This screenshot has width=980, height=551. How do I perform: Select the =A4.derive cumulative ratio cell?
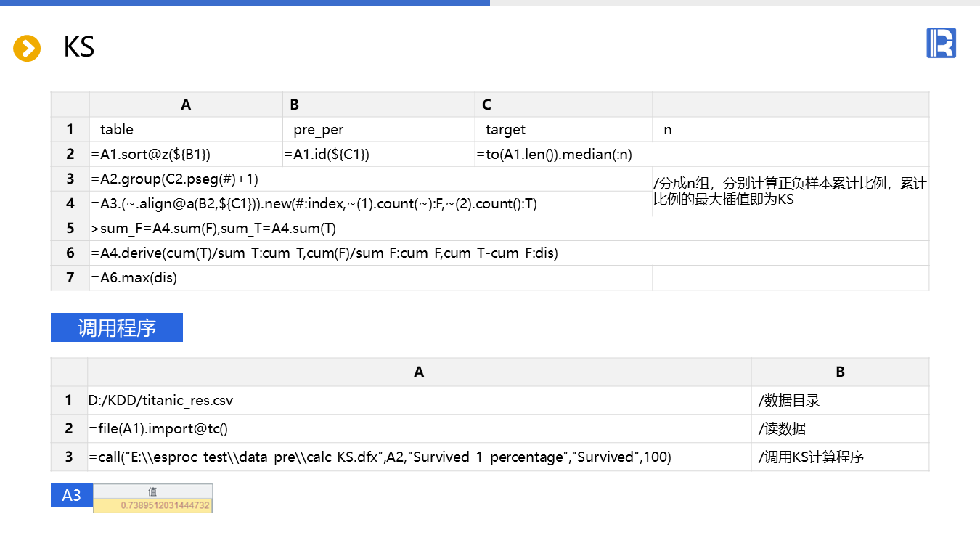(x=508, y=253)
